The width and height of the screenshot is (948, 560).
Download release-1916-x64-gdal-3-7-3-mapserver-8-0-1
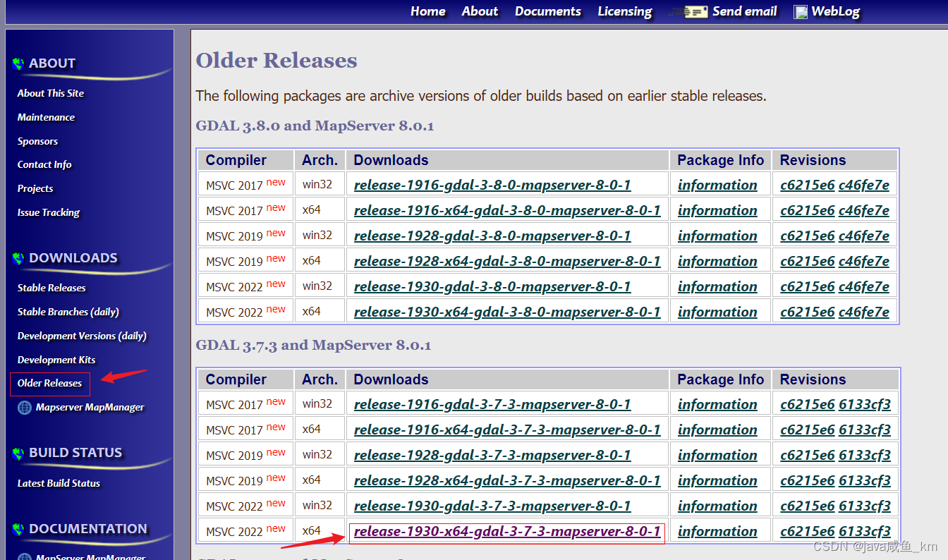507,430
